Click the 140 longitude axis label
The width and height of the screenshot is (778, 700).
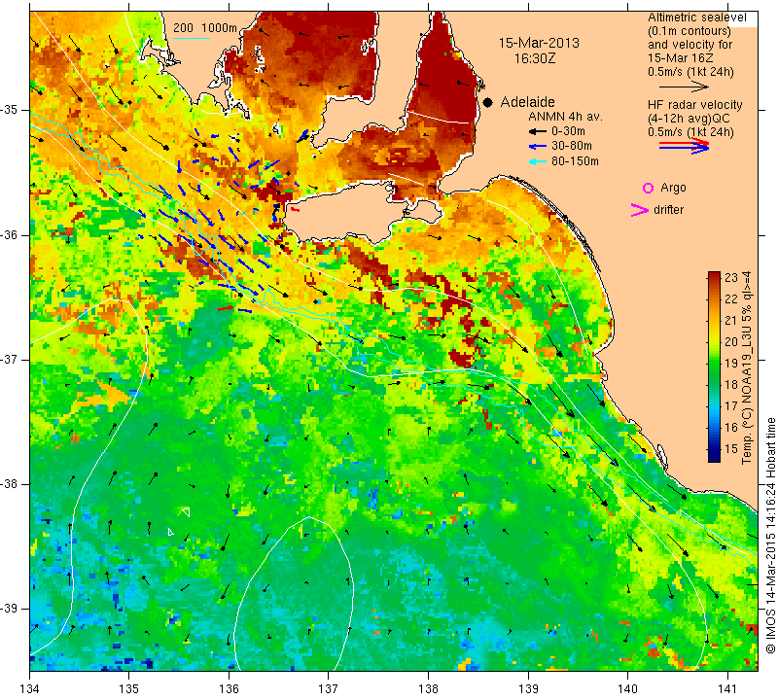coord(627,689)
